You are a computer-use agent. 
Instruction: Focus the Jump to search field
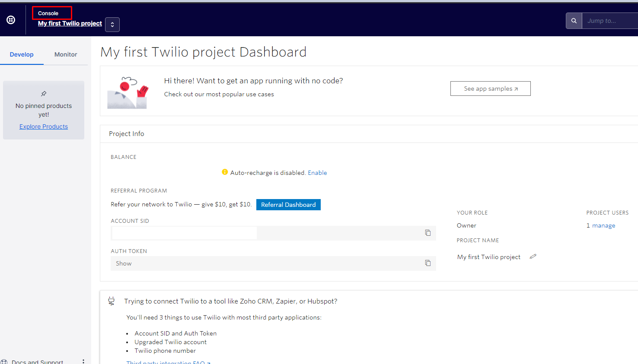[610, 21]
